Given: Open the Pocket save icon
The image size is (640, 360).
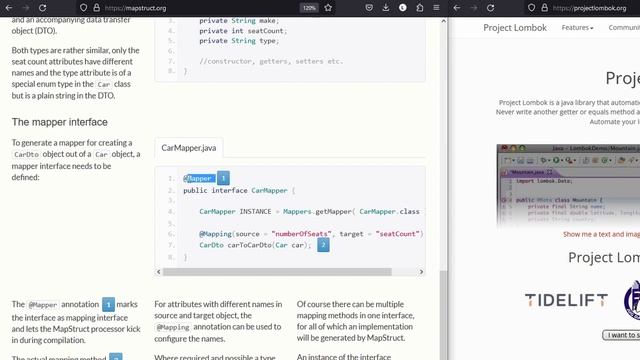Looking at the screenshot, I should (369, 8).
